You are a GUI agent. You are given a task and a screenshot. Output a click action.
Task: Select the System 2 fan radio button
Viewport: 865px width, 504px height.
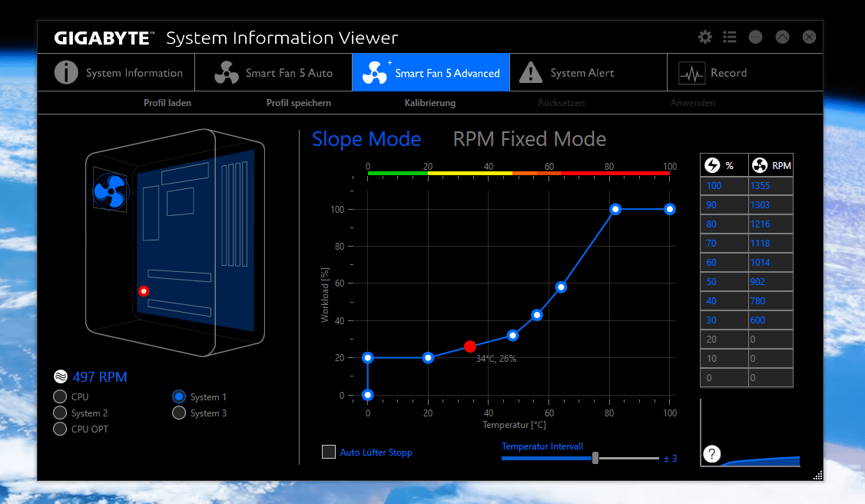(60, 413)
